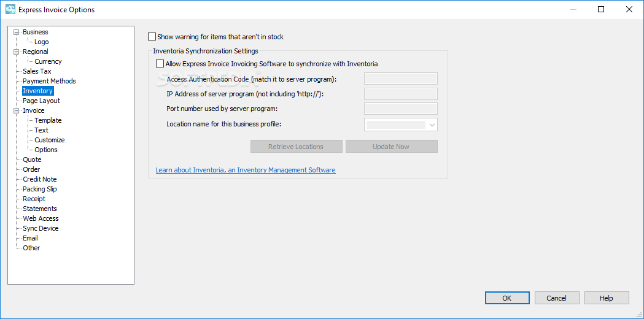Click the Access Authentication Code field
This screenshot has width=644, height=319.
coord(401,79)
